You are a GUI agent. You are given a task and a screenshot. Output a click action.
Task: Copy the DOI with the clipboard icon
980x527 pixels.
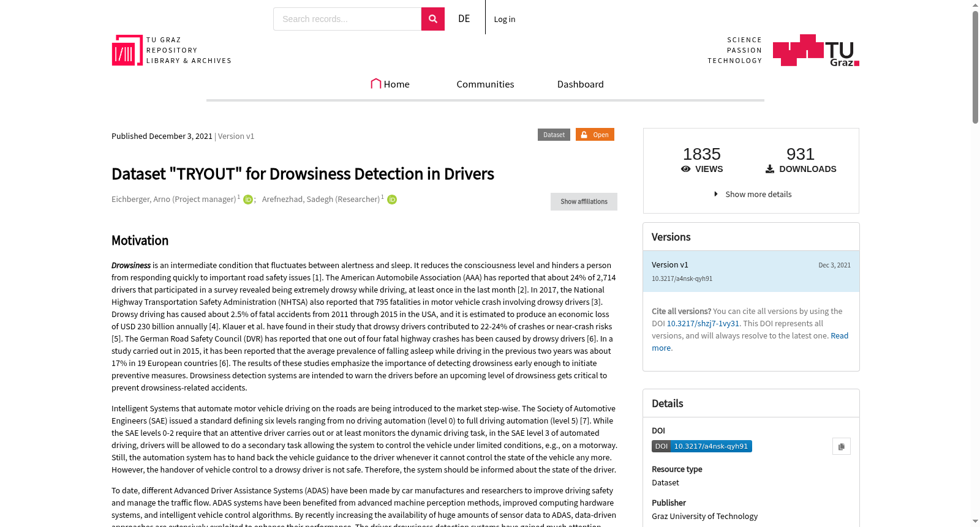coord(842,446)
